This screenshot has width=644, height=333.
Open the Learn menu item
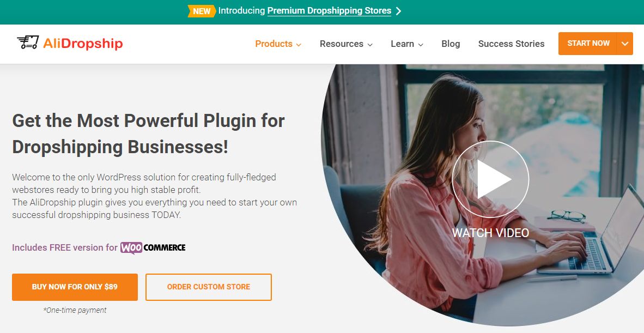tap(403, 44)
